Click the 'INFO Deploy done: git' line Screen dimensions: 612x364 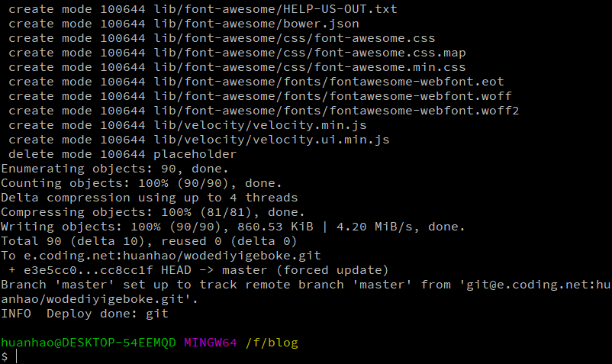[84, 314]
